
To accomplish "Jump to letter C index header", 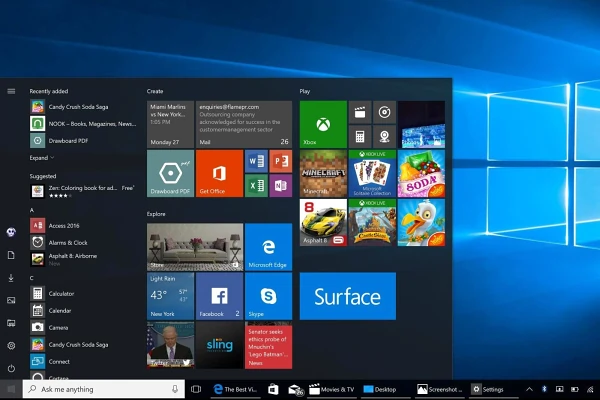I will [32, 278].
